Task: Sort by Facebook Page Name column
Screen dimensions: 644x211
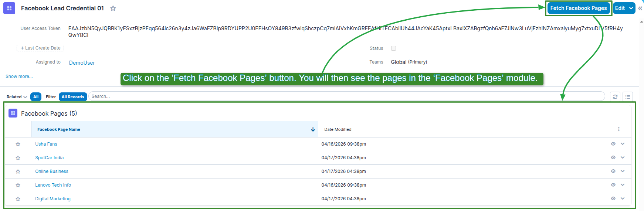Action: pyautogui.click(x=59, y=129)
